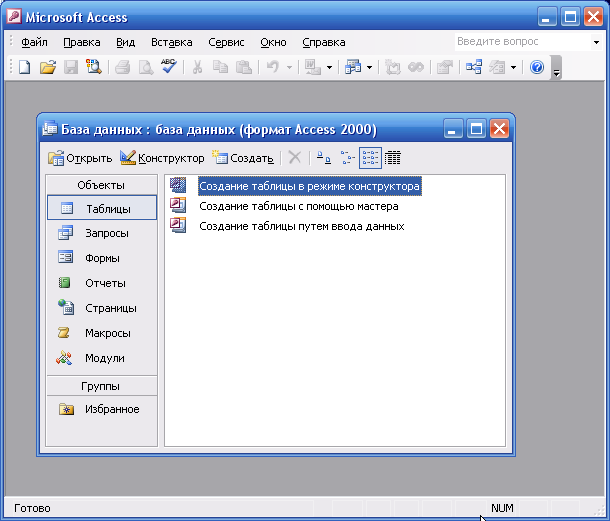
Task: Open the Файл menu
Action: [34, 42]
